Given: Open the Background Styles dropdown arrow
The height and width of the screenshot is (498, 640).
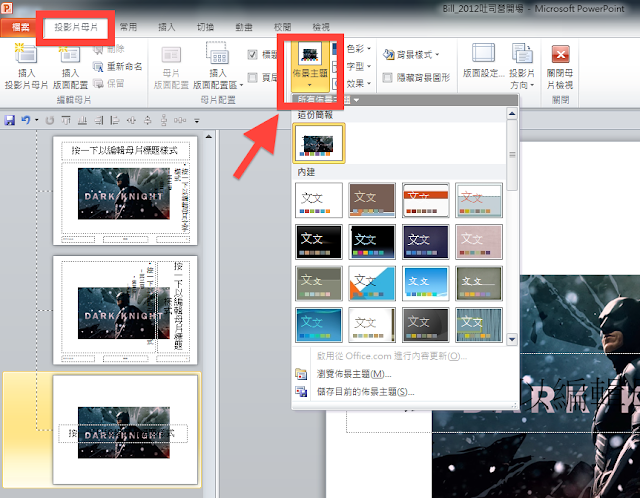Looking at the screenshot, I should pos(437,54).
